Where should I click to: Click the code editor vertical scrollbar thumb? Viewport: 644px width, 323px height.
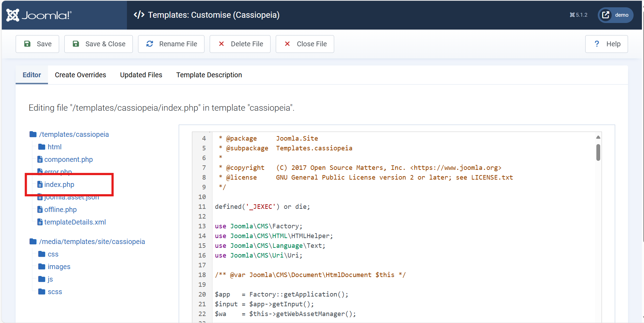pyautogui.click(x=598, y=152)
